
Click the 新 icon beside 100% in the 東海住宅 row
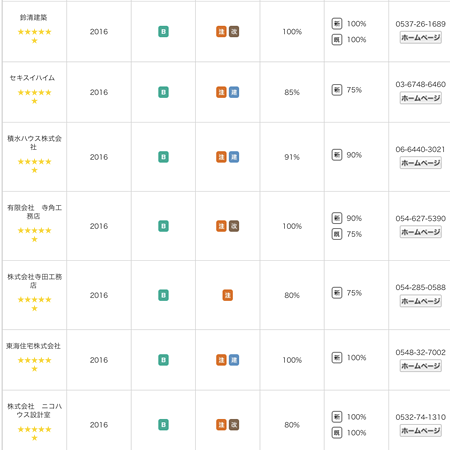tap(337, 358)
